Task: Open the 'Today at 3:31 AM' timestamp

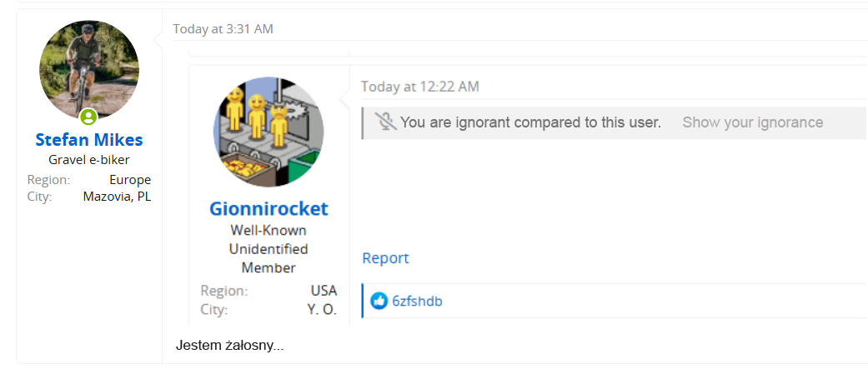Action: click(223, 29)
